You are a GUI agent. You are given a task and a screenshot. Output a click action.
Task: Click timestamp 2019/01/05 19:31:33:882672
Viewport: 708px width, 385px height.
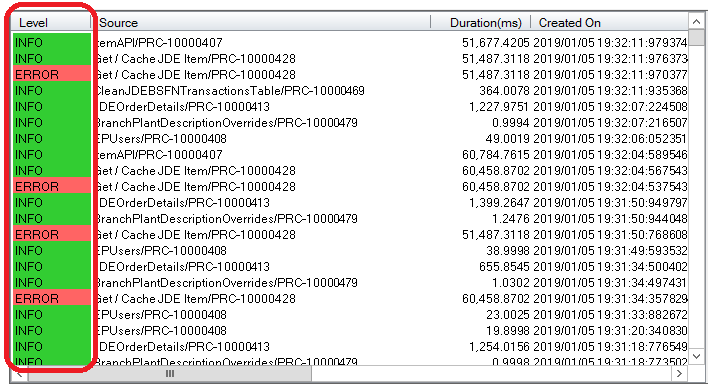(610, 315)
